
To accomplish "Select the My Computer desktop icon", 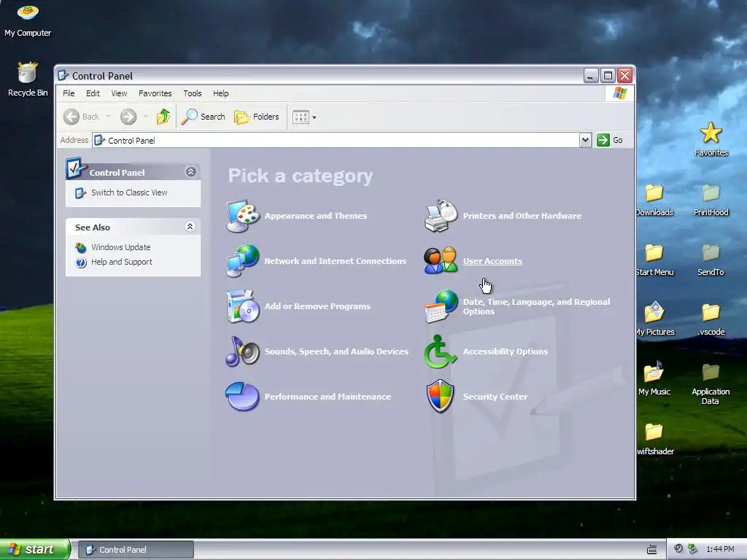I will tap(28, 20).
